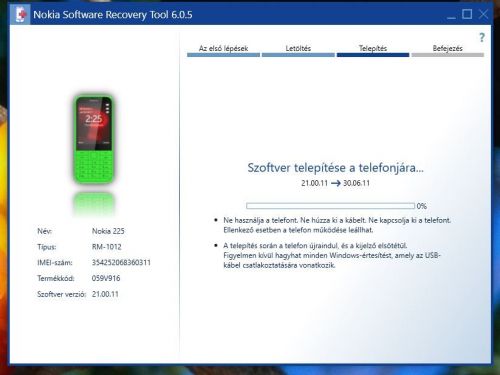Select the 'Letöltés' step tab
The width and height of the screenshot is (500, 375).
tap(298, 50)
